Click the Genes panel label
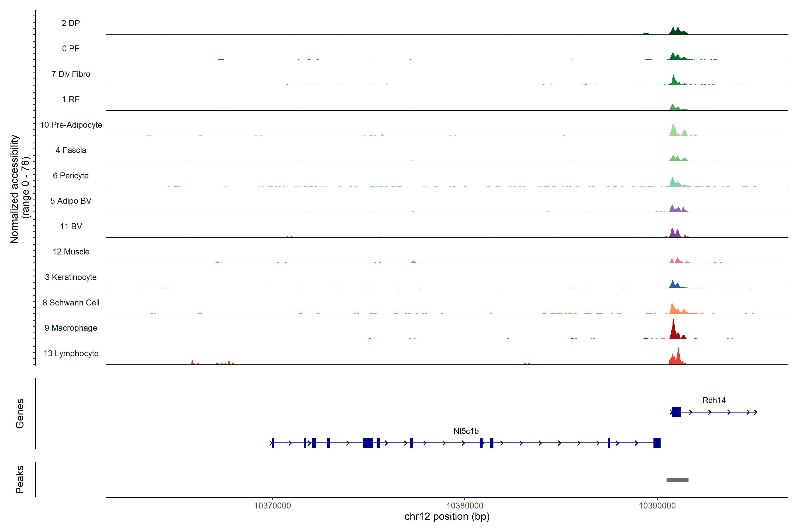 point(20,413)
